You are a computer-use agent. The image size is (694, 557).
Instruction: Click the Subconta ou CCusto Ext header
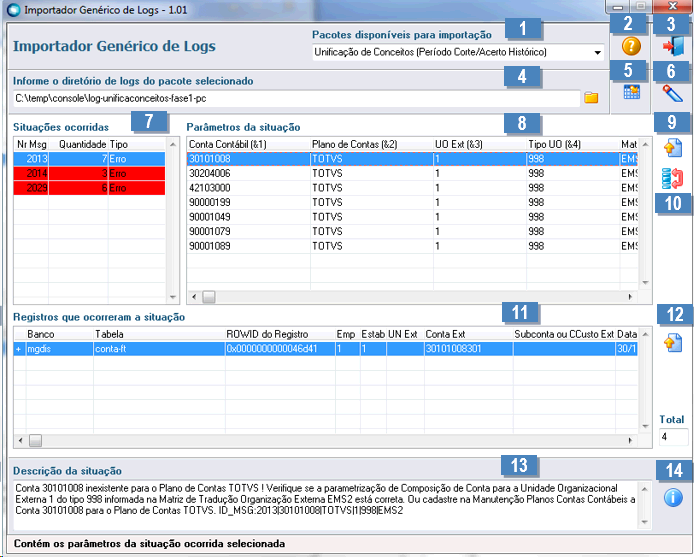click(564, 334)
